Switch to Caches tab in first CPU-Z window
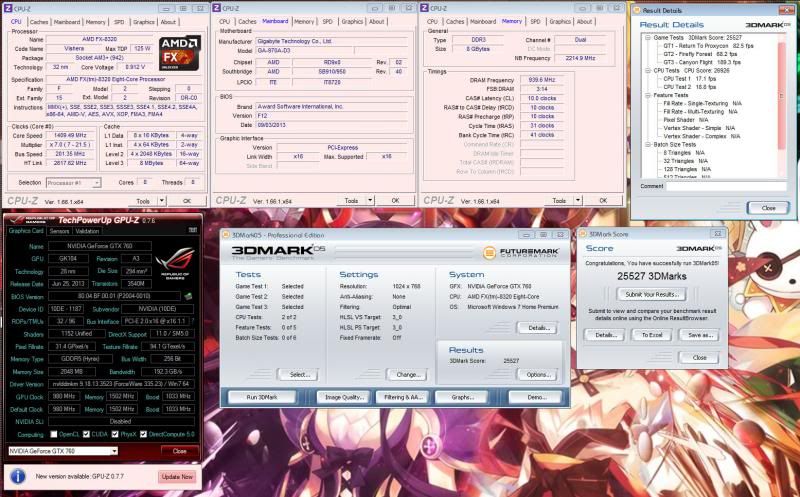Screen dimensions: 800x497 tap(39, 22)
